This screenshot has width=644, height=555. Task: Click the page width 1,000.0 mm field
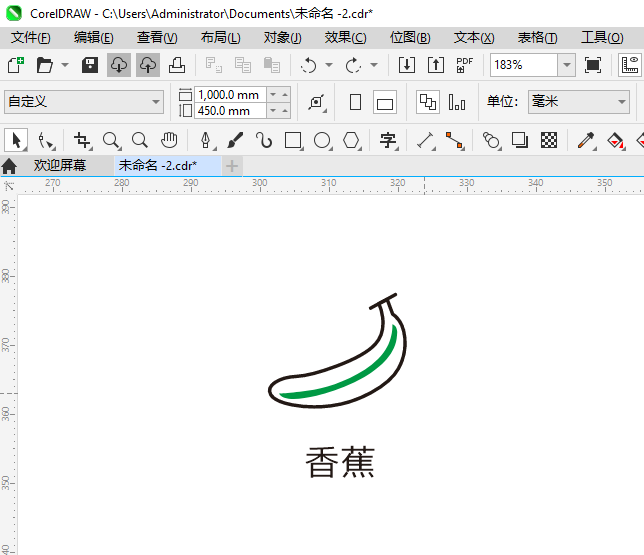pos(230,95)
